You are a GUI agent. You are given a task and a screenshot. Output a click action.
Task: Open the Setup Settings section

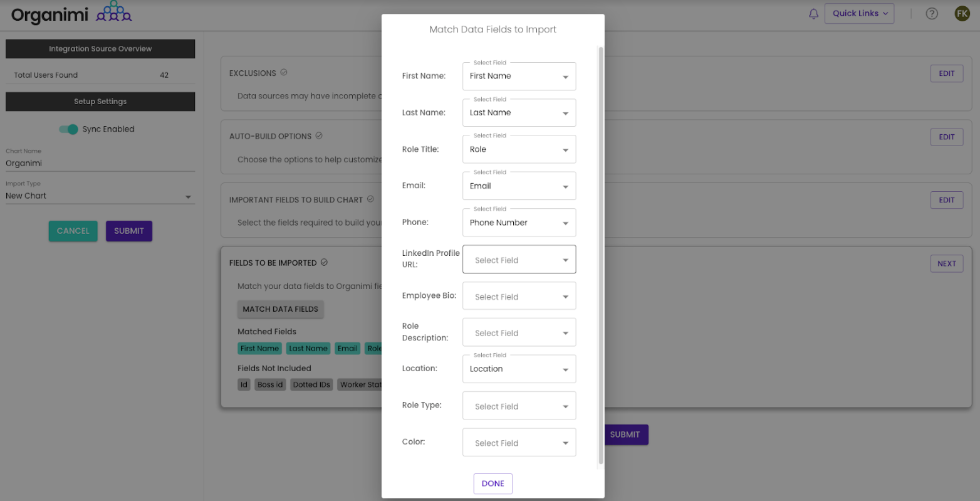tap(100, 101)
